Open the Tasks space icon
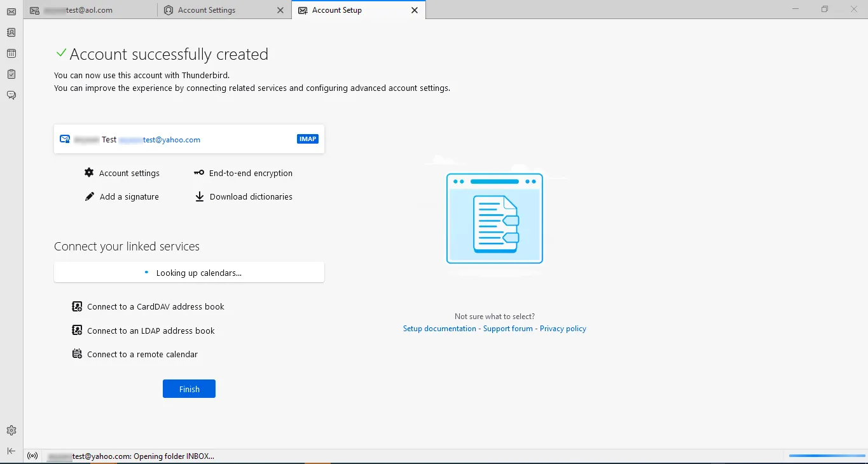The image size is (868, 464). (x=11, y=74)
